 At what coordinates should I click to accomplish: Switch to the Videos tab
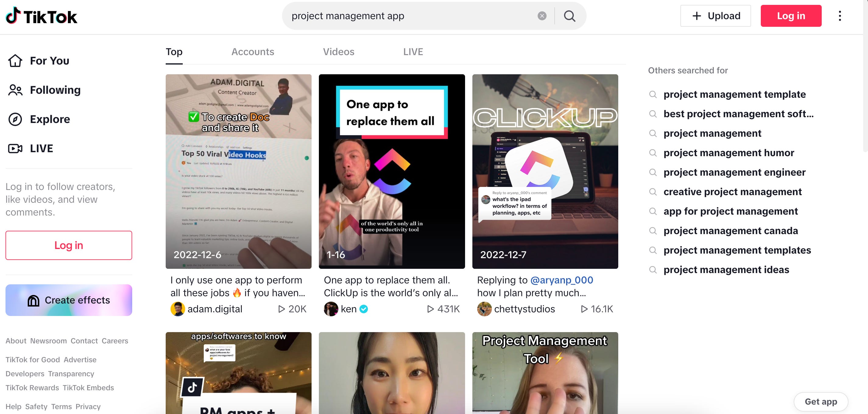point(339,52)
